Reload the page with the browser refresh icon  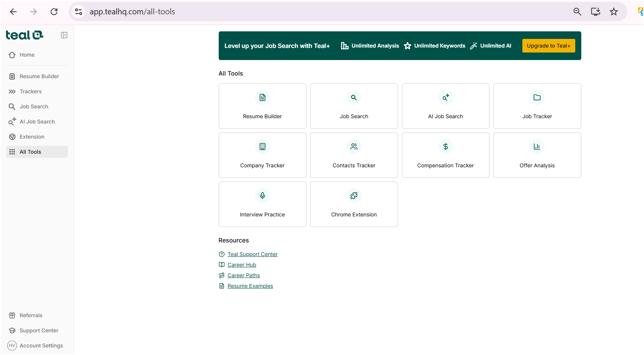click(54, 12)
